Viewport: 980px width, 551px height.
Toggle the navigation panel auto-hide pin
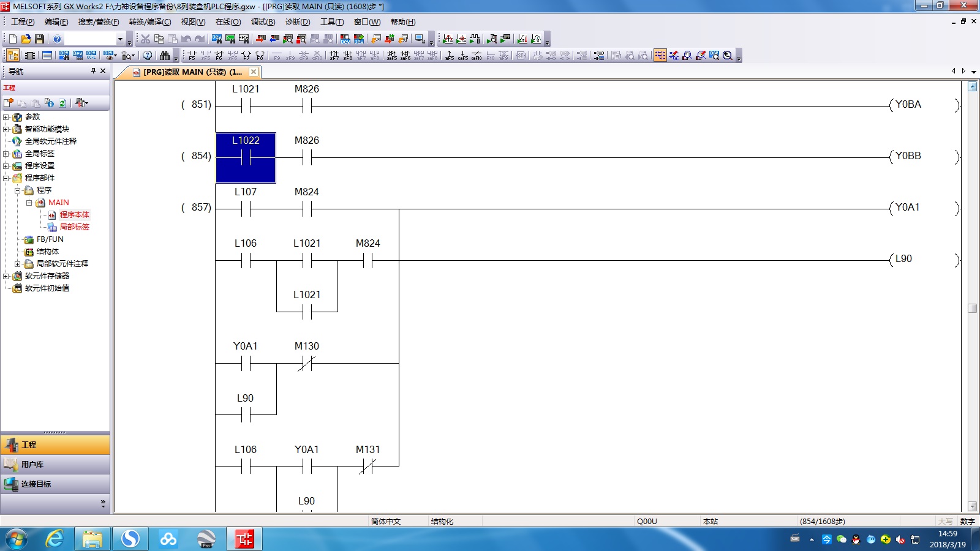tap(93, 71)
